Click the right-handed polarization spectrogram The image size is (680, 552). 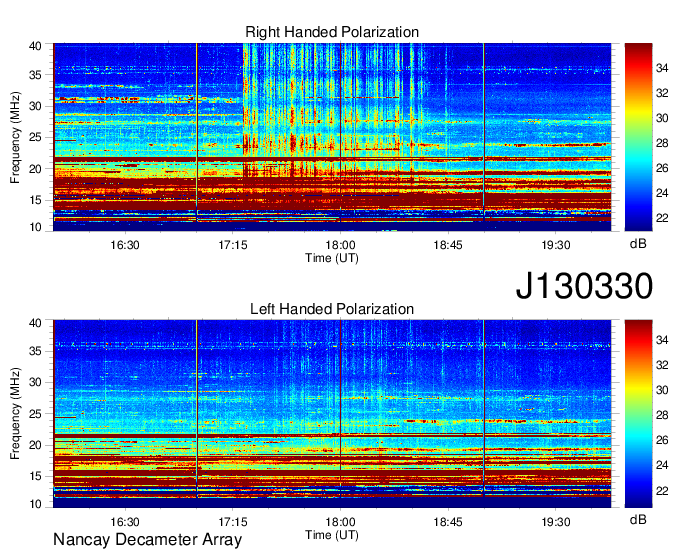(332, 137)
